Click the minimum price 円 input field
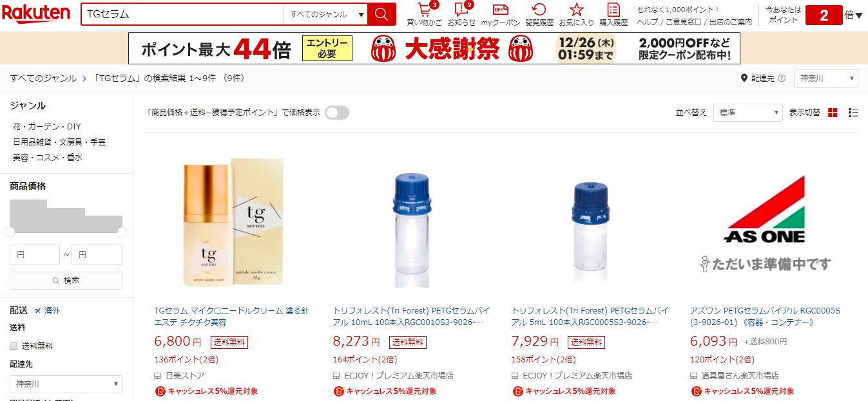868x401 pixels. (x=35, y=255)
